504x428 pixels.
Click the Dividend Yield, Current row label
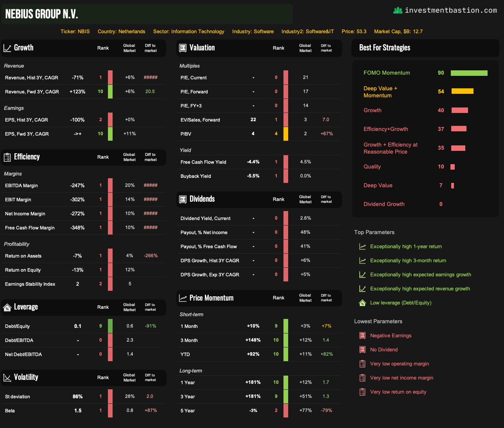(206, 218)
